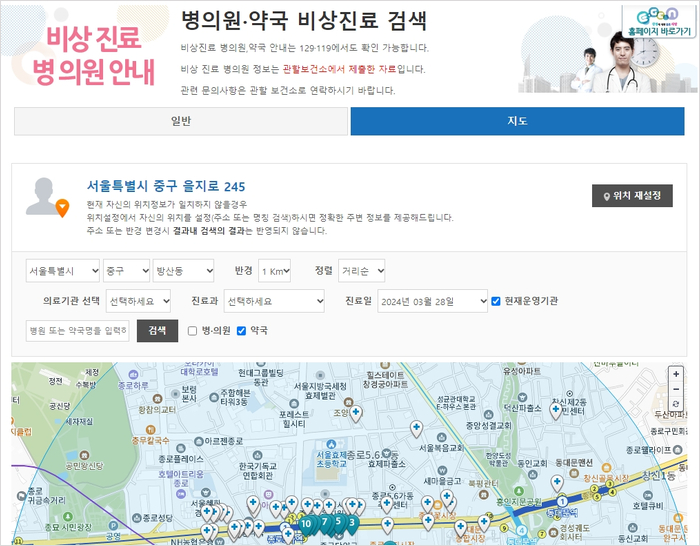The height and width of the screenshot is (546, 700).
Task: Select the pharmacy marker below 동대문맨션
Action: (x=557, y=484)
